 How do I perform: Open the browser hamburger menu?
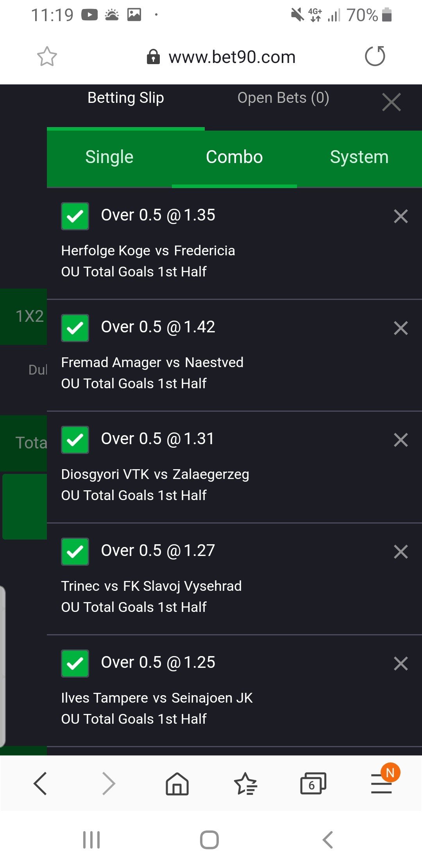coord(382,784)
